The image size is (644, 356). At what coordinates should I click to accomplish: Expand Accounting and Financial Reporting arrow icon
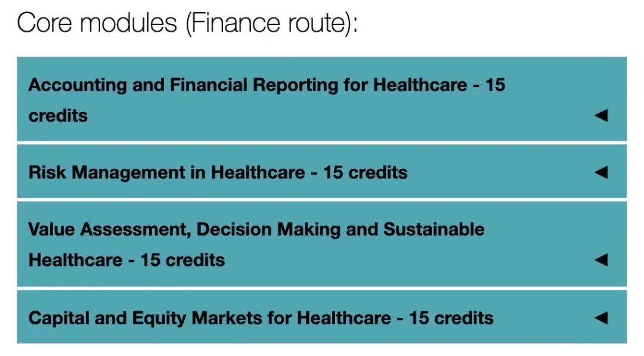[x=601, y=115]
